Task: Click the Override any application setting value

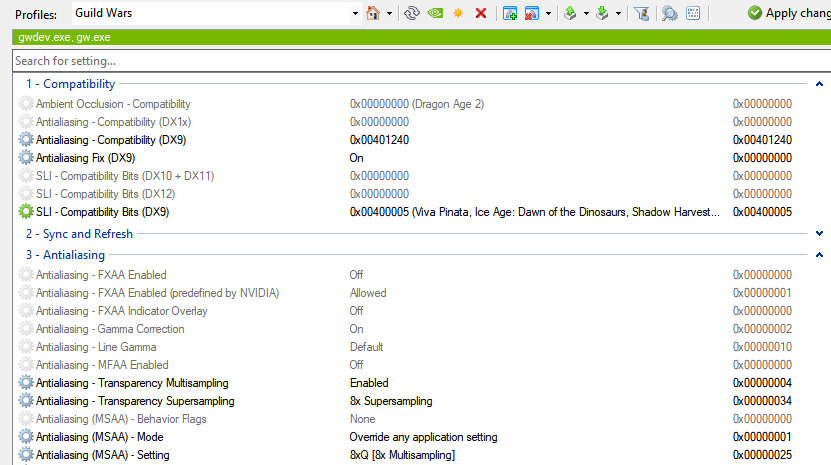Action: coord(423,437)
